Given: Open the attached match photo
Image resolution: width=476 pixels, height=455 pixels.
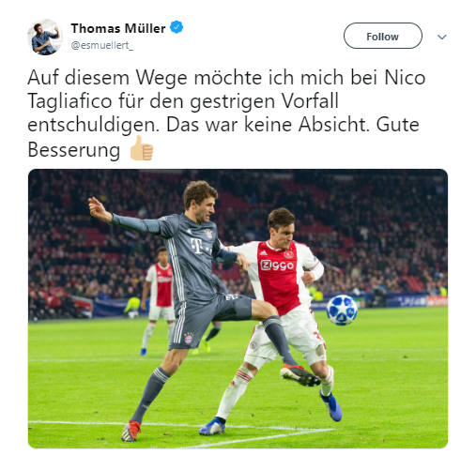Looking at the screenshot, I should tap(238, 309).
